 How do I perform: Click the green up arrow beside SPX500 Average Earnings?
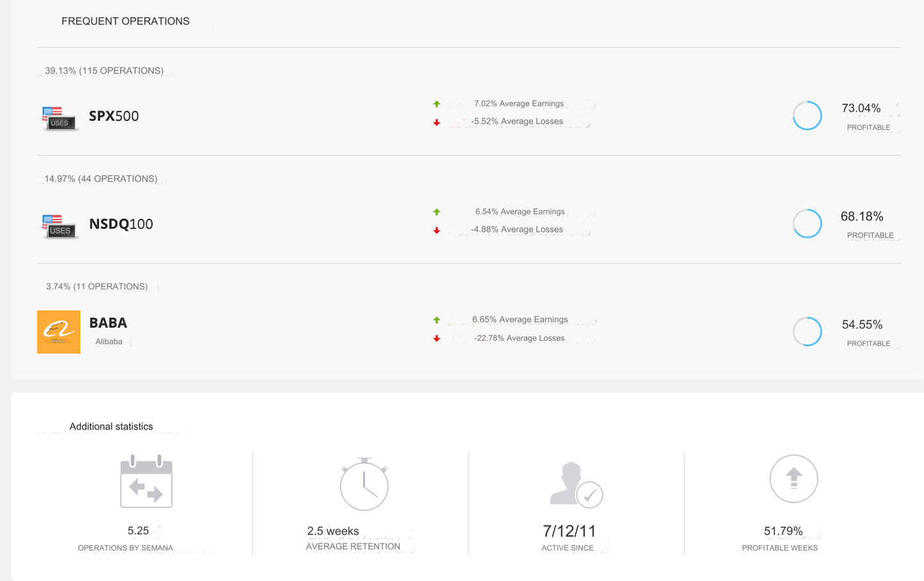(436, 104)
